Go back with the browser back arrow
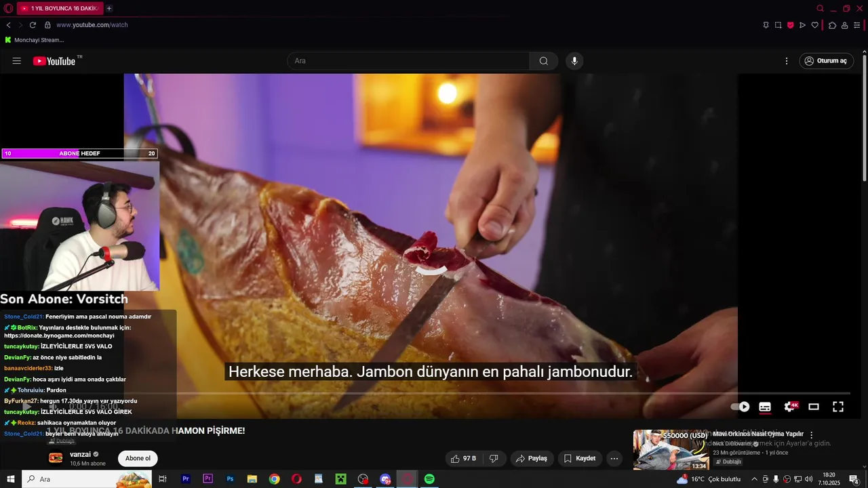868x488 pixels. pos(8,25)
